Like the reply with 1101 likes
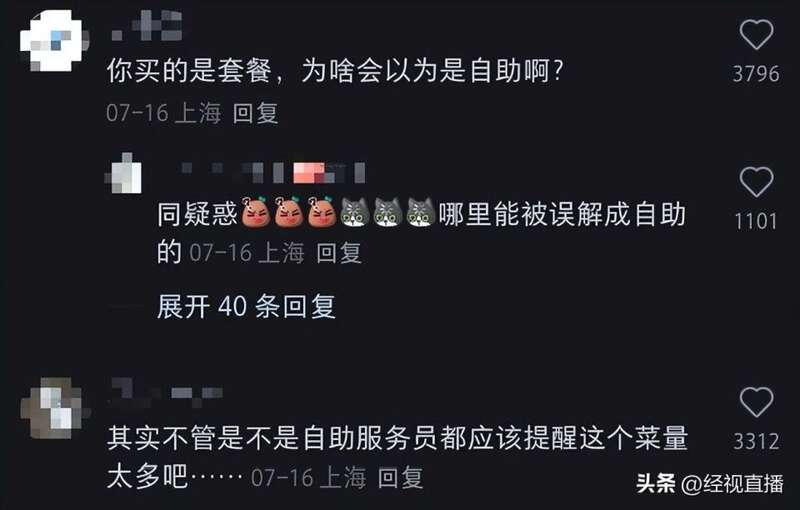The image size is (800, 510). point(756,182)
